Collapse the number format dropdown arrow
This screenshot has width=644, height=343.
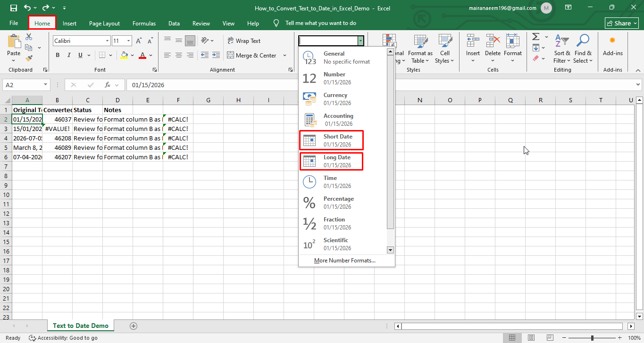click(360, 41)
